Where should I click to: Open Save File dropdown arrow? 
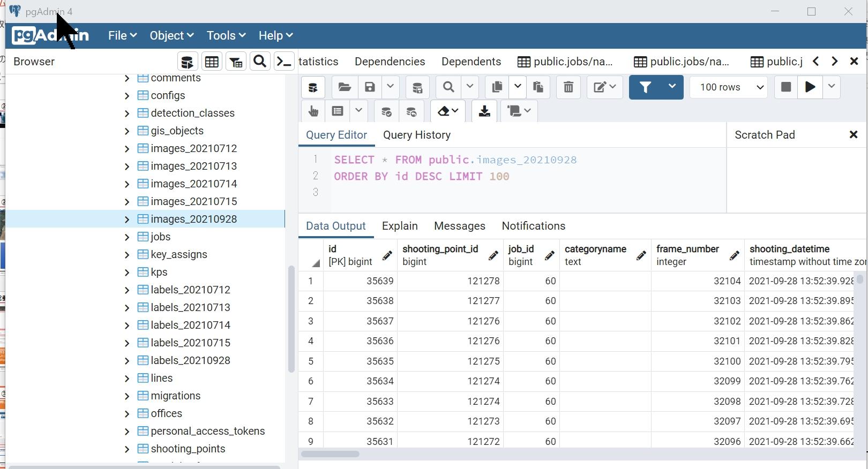coord(390,87)
